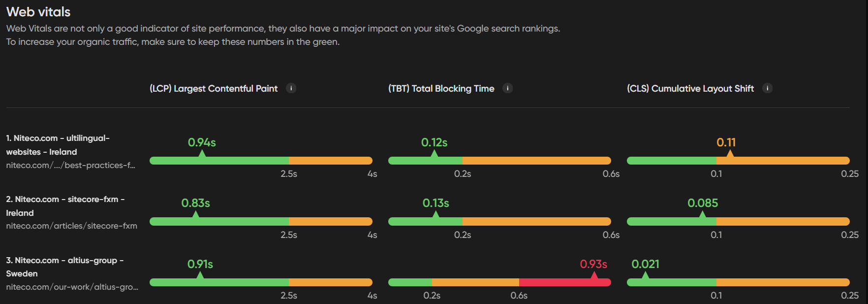This screenshot has height=304, width=868.
Task: Open the niteco.com/articles/sitecore-fxm link
Action: tap(71, 225)
